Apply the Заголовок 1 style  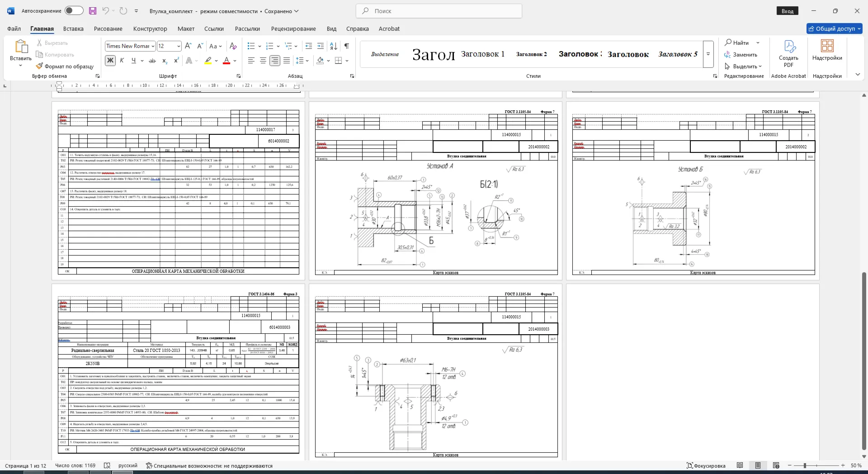(483, 54)
